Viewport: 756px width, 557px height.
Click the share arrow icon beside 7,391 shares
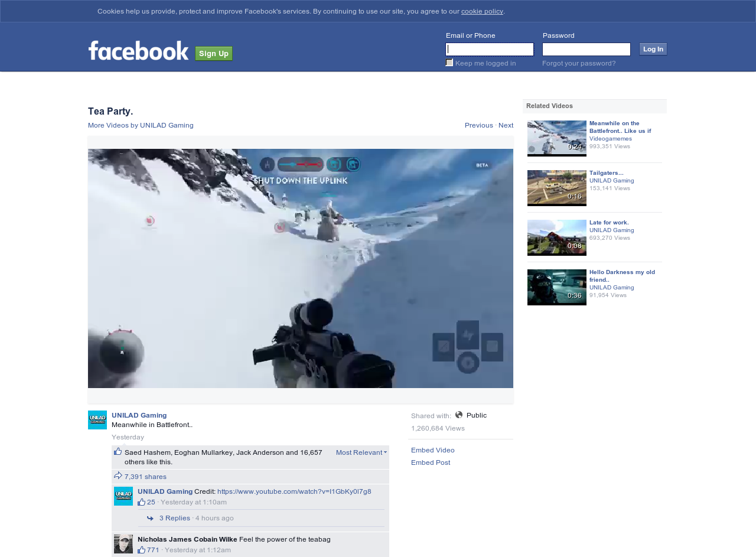pyautogui.click(x=118, y=476)
